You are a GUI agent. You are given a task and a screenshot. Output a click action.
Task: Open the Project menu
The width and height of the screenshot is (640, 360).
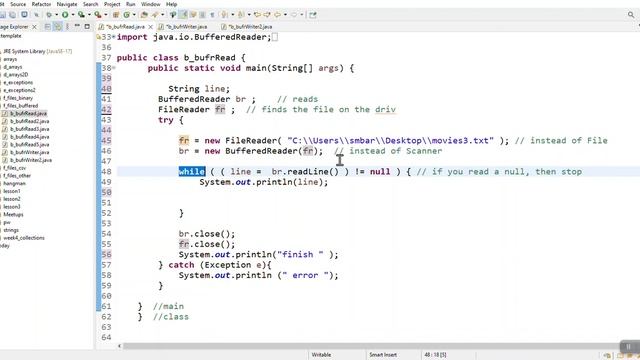(112, 4)
